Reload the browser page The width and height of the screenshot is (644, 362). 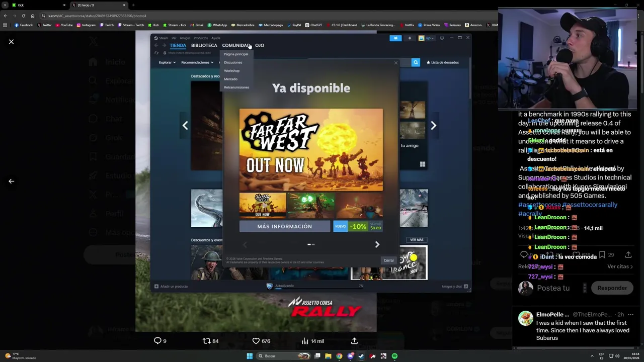(23, 16)
